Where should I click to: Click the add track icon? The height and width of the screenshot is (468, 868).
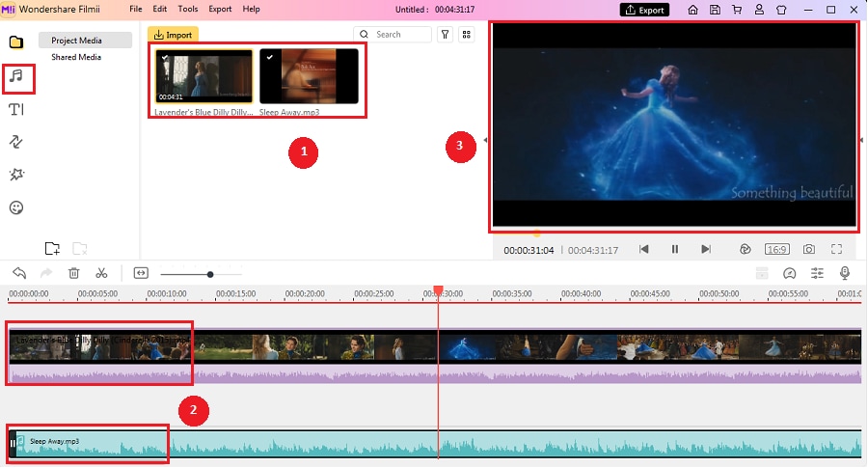pyautogui.click(x=762, y=273)
